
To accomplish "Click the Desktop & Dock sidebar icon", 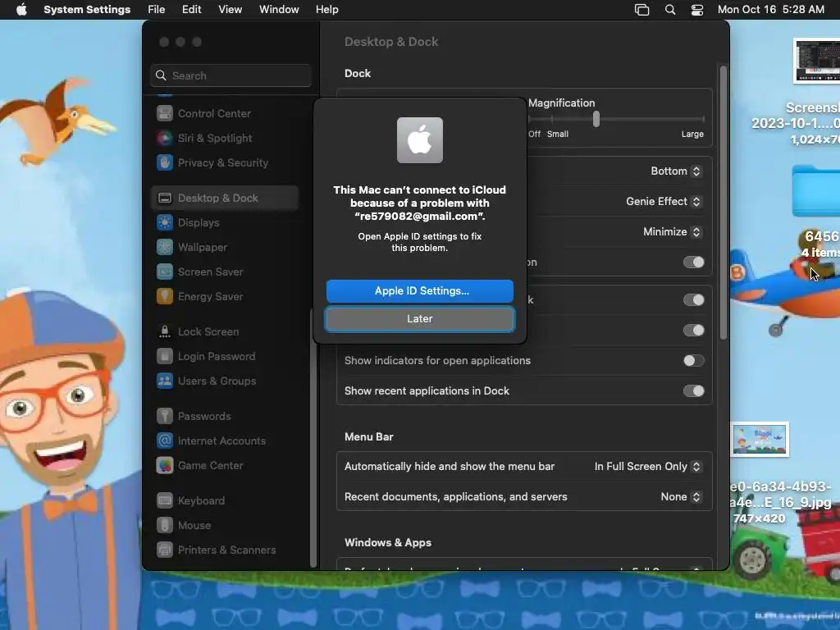I will pos(164,198).
